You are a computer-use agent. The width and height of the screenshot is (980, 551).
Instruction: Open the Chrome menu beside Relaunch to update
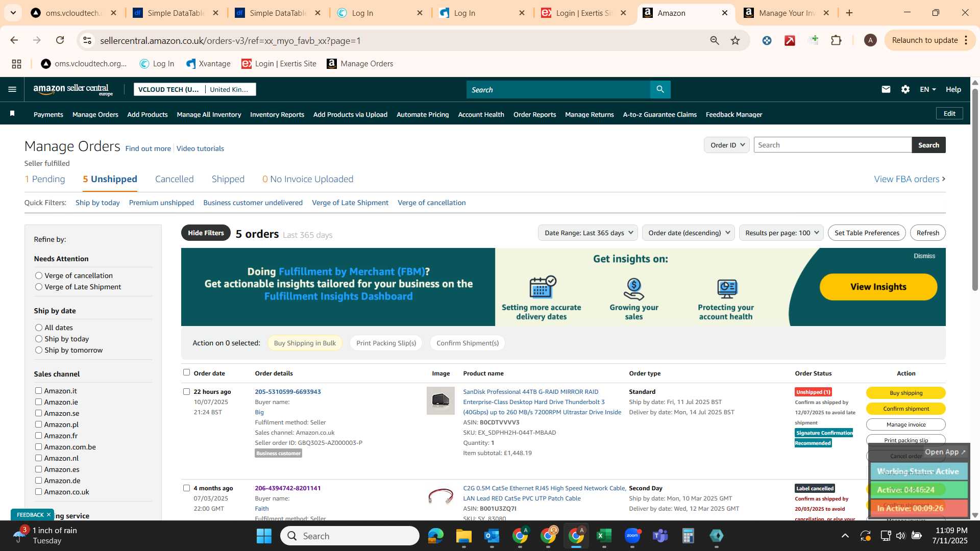point(966,40)
